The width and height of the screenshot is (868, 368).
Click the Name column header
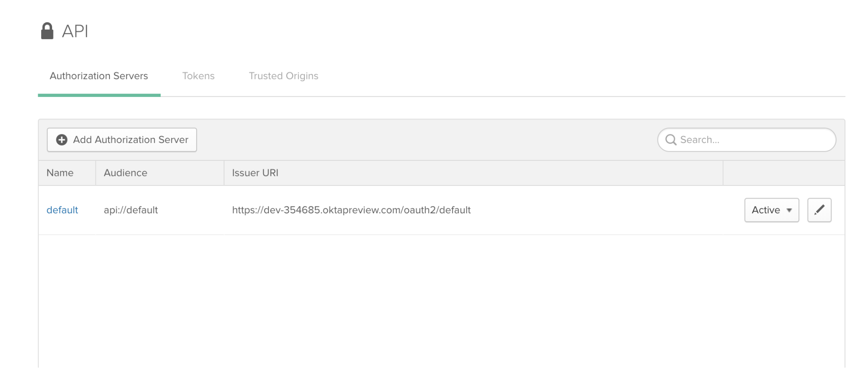click(60, 173)
